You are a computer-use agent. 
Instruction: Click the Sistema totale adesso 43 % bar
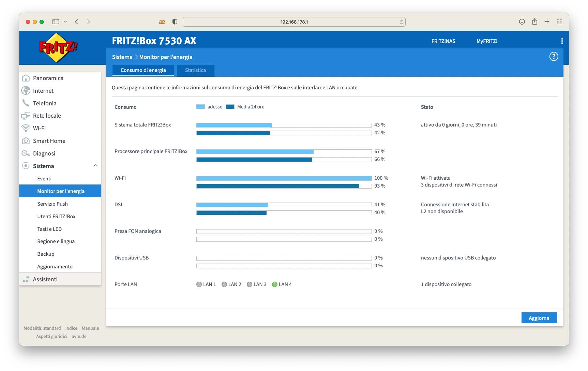click(284, 125)
